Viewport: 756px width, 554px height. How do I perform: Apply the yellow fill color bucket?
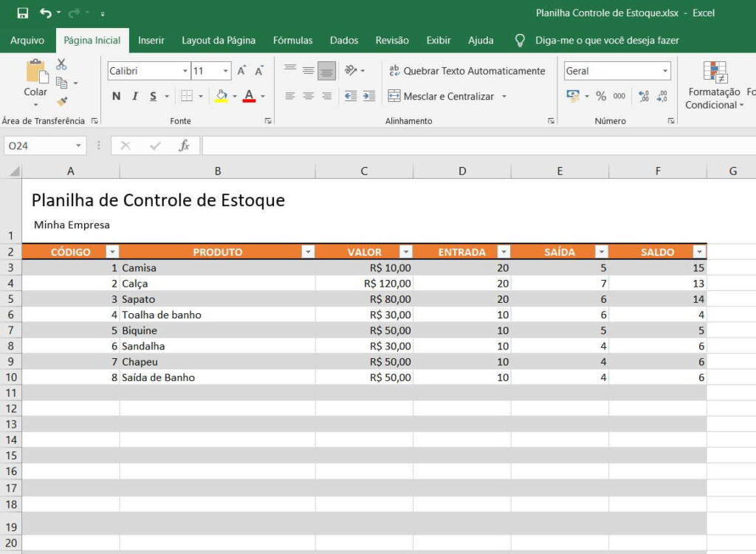coord(221,96)
